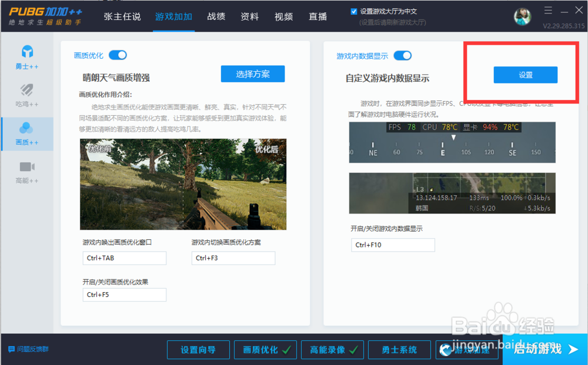Switch to 游戏加加 tab
The width and height of the screenshot is (588, 365).
(x=173, y=17)
